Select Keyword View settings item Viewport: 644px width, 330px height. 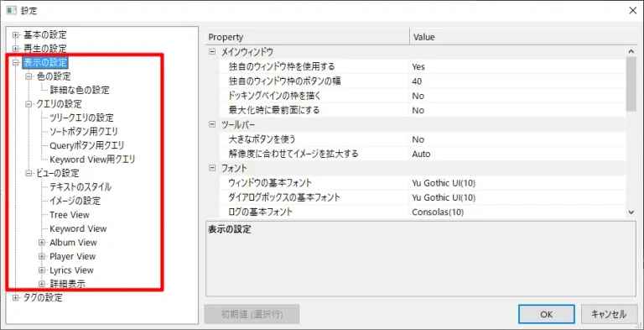(x=78, y=228)
